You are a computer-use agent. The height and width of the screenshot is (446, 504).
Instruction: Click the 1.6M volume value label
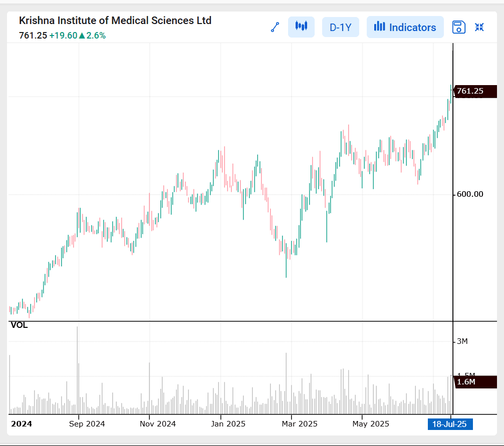475,382
